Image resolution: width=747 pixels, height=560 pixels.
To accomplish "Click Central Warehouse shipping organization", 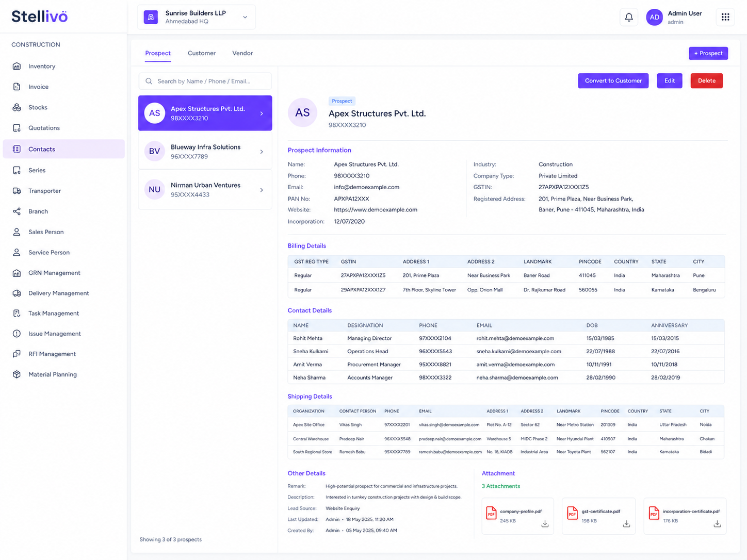I will (x=311, y=439).
